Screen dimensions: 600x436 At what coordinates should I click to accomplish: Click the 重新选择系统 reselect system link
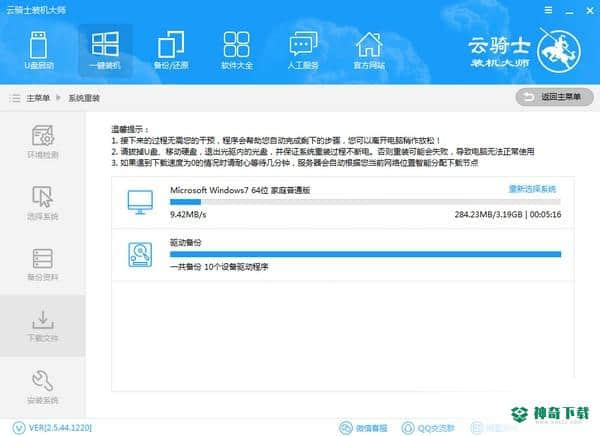click(x=532, y=189)
